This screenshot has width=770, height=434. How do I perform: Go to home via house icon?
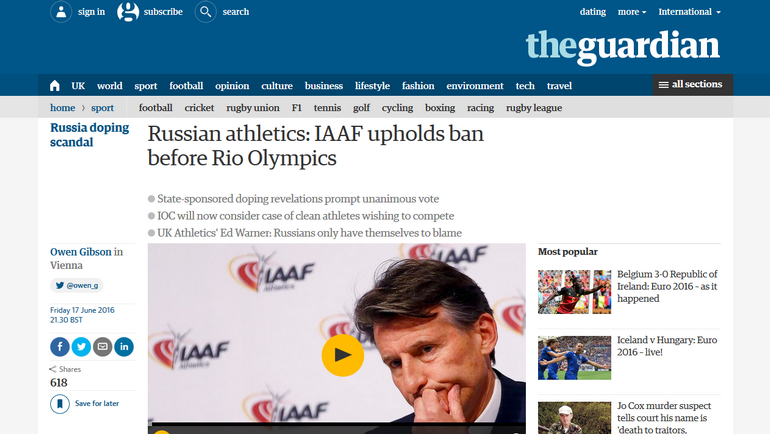pos(55,86)
